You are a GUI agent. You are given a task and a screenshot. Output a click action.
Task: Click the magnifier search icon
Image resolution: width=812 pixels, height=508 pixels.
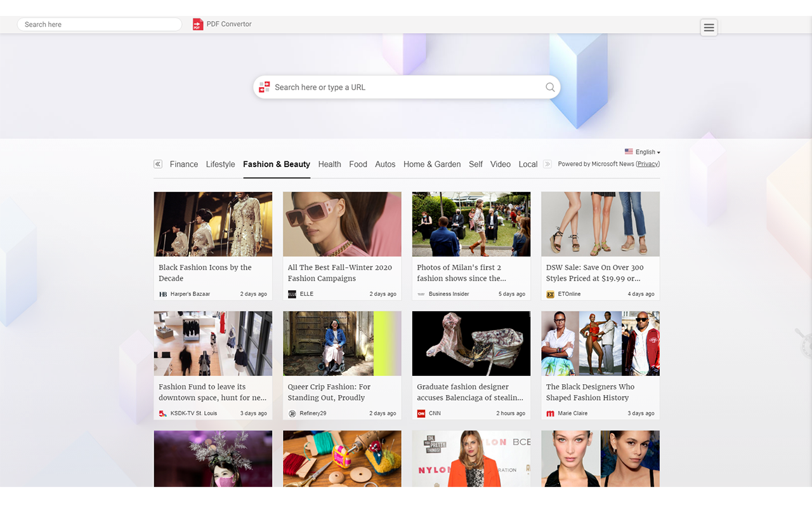550,88
